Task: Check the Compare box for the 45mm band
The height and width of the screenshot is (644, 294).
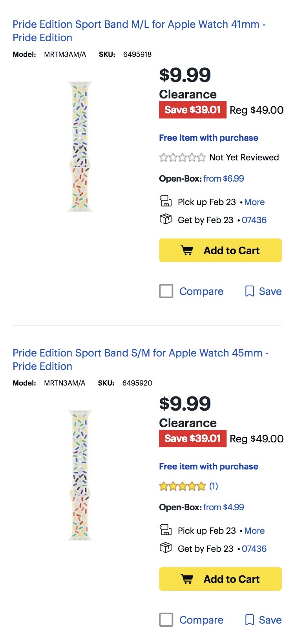Action: pos(166,620)
